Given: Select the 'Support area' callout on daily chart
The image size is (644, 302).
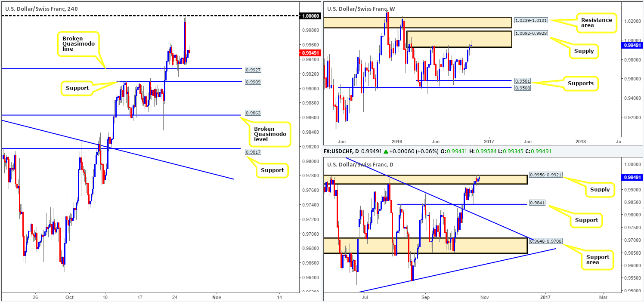Looking at the screenshot, I should coord(598,260).
